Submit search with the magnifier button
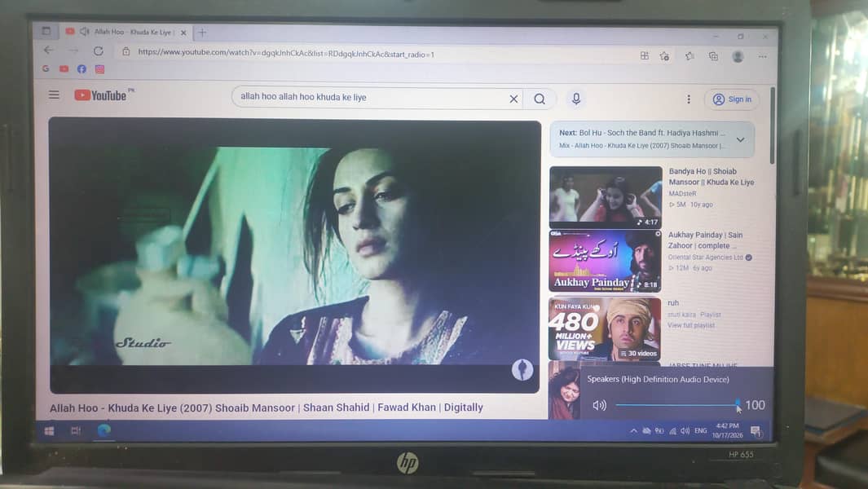Screen dimensions: 868x489 540,99
